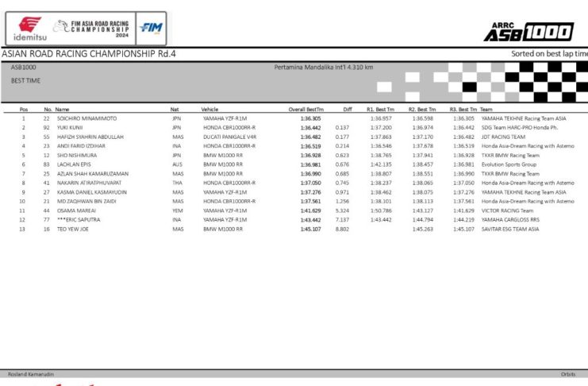This screenshot has width=588, height=386.
Task: Click the 'Vehicle' column header
Action: coord(209,109)
